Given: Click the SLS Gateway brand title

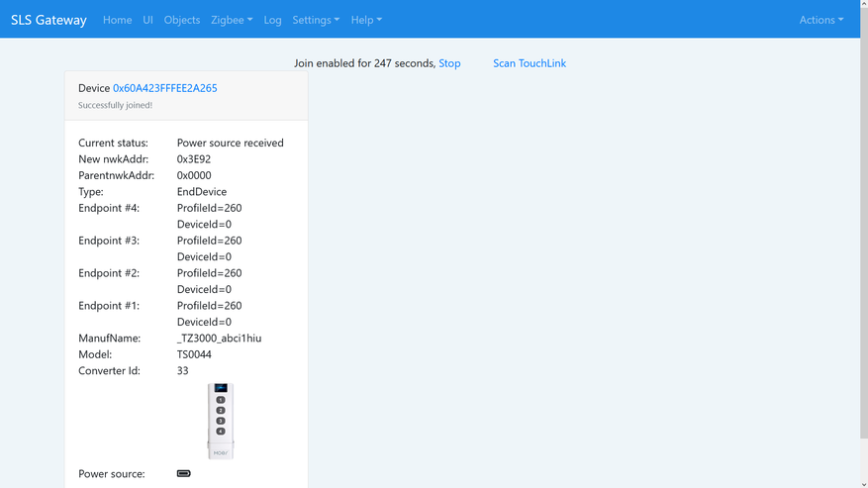Looking at the screenshot, I should [48, 20].
